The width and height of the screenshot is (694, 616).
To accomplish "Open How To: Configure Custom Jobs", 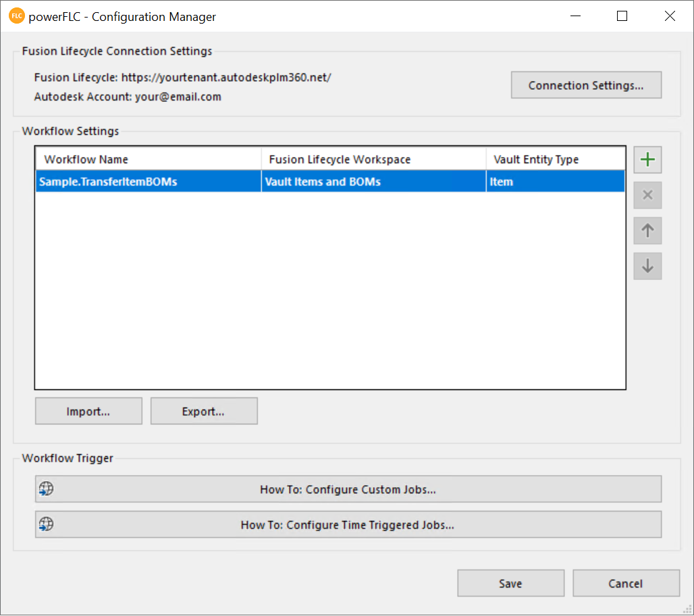I will 348,489.
